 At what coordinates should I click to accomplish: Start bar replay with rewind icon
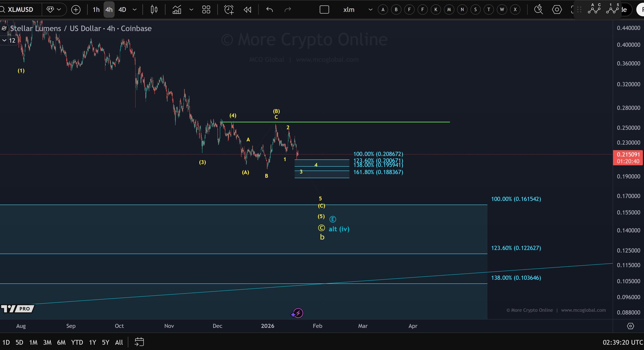(247, 10)
